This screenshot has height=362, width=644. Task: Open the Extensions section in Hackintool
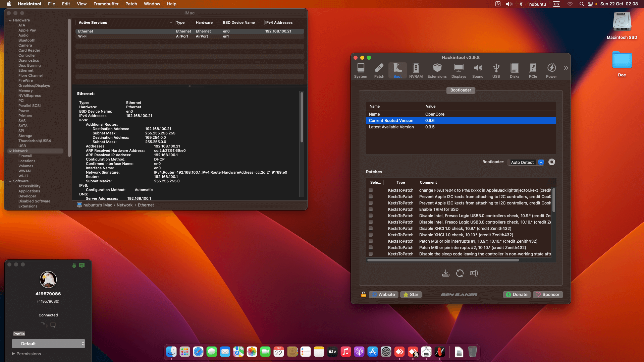click(437, 71)
